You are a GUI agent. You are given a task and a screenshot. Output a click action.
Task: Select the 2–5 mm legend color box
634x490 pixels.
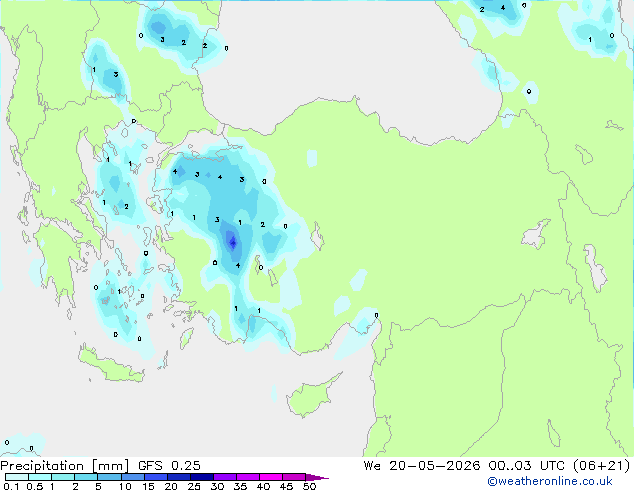click(86, 477)
